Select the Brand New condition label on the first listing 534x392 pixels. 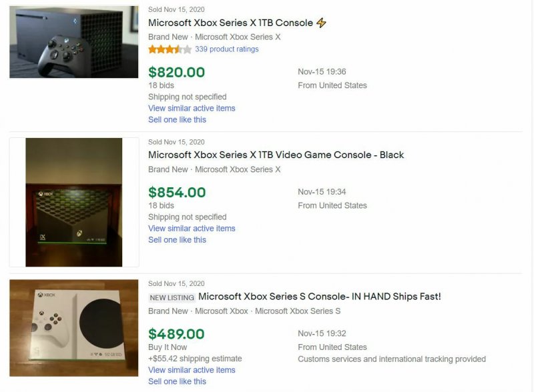pyautogui.click(x=168, y=37)
